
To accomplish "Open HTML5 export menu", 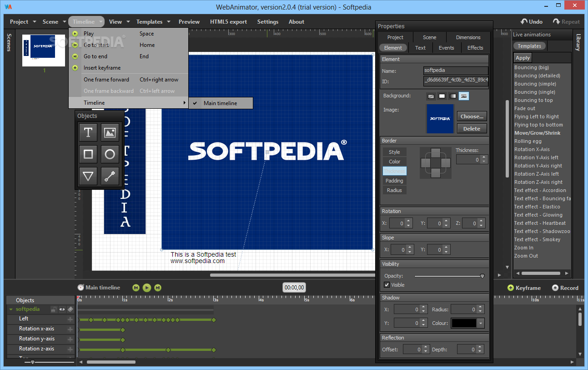I will click(x=228, y=21).
